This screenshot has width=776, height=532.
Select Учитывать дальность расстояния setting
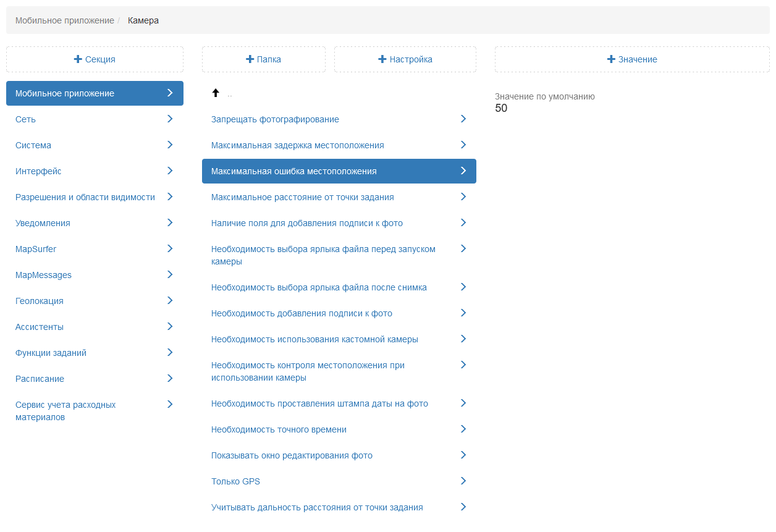coord(339,507)
